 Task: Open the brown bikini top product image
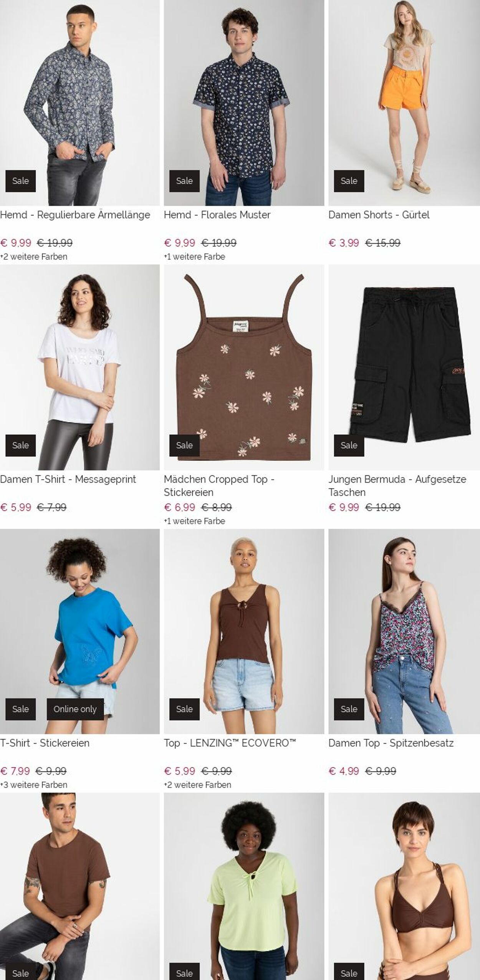[404, 886]
